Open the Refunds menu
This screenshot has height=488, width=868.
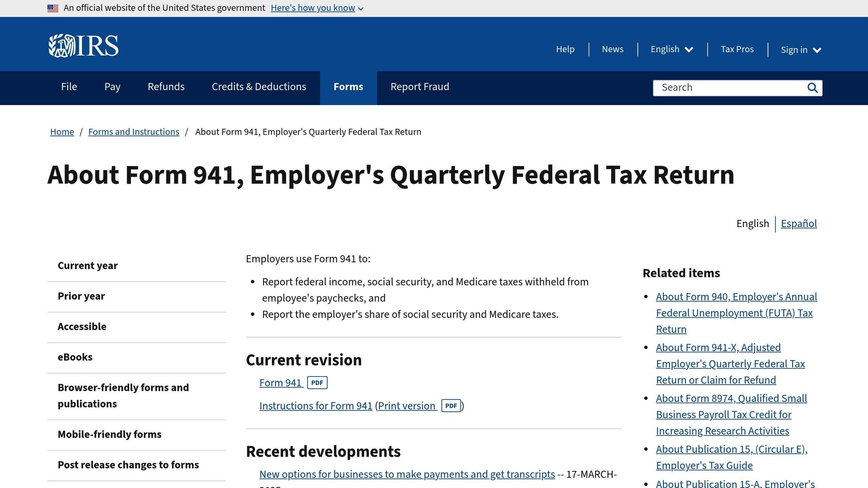pos(166,87)
